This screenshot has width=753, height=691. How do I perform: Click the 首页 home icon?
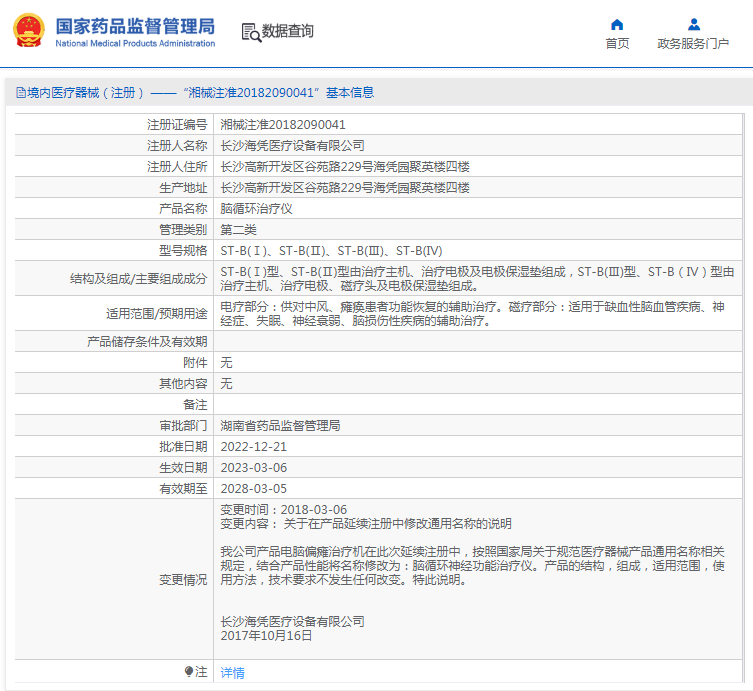[617, 24]
